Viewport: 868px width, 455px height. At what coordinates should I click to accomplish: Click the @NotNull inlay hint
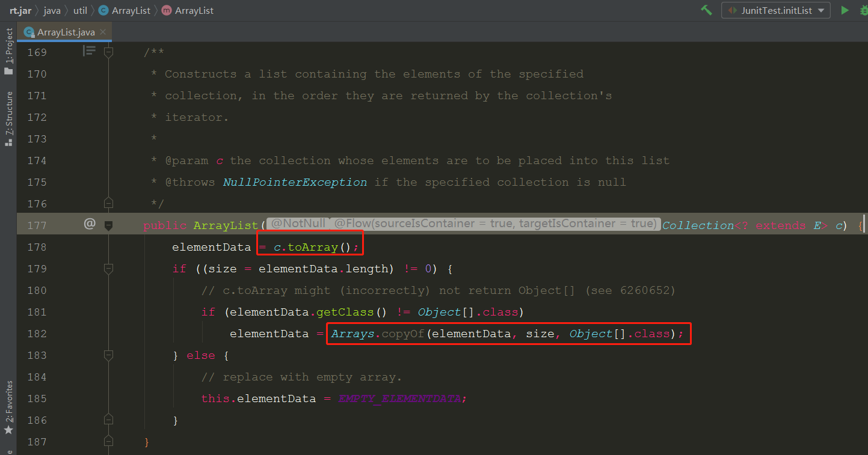click(297, 224)
